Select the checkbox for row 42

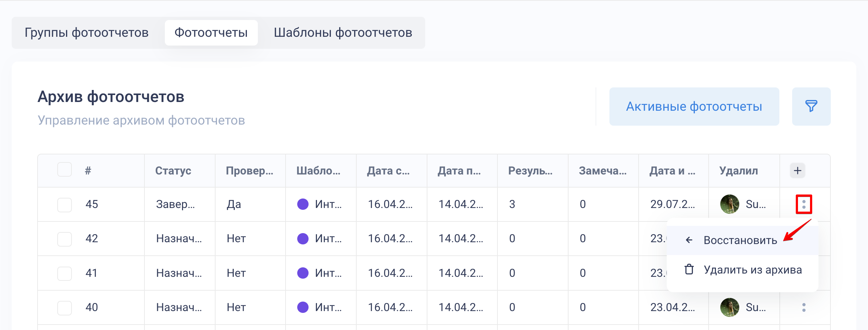click(x=65, y=239)
